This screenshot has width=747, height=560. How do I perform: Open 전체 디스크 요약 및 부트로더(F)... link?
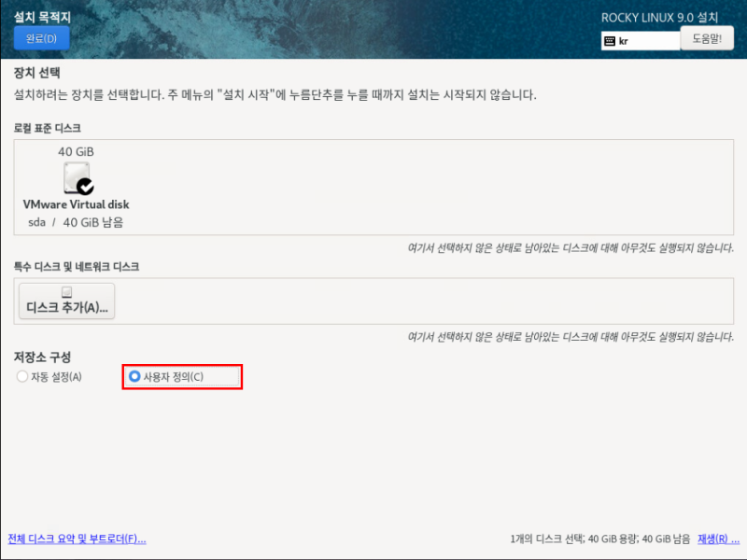pos(77,539)
